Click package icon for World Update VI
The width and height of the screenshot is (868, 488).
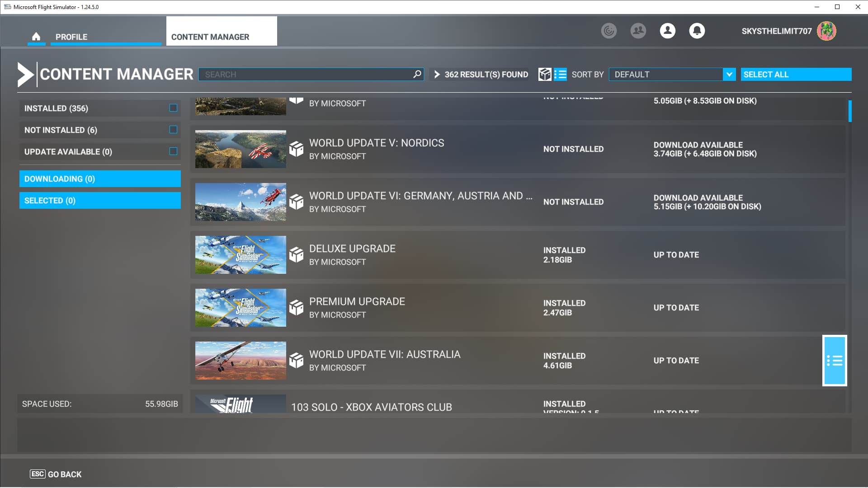296,202
